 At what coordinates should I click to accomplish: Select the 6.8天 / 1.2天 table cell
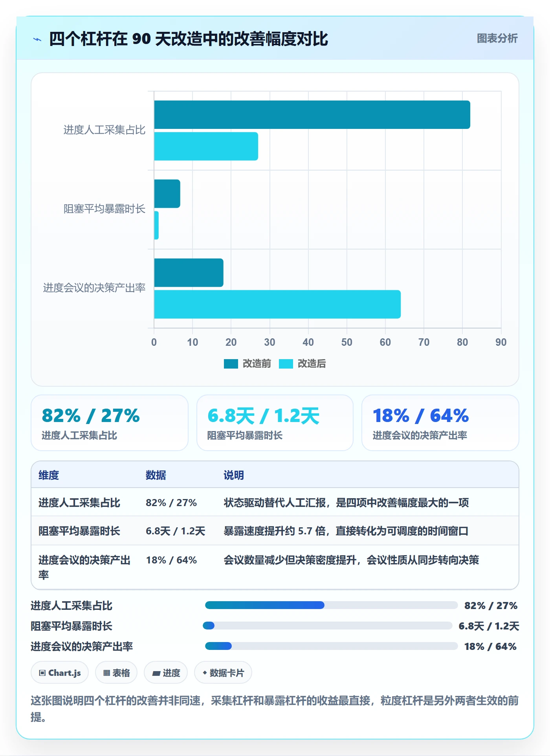pos(176,531)
